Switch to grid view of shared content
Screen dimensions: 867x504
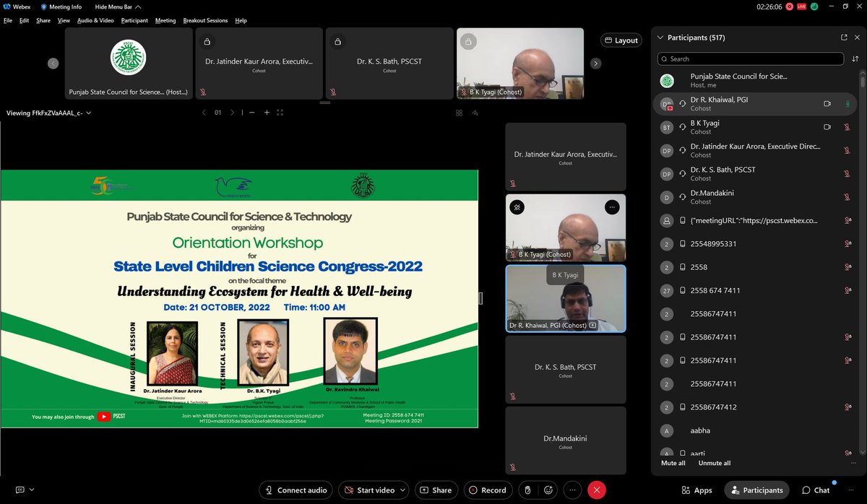pos(459,113)
